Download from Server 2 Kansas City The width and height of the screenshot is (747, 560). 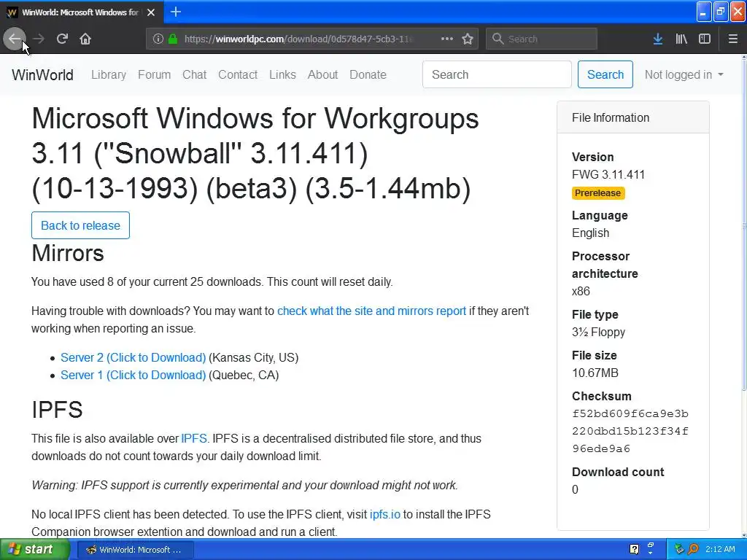click(133, 357)
